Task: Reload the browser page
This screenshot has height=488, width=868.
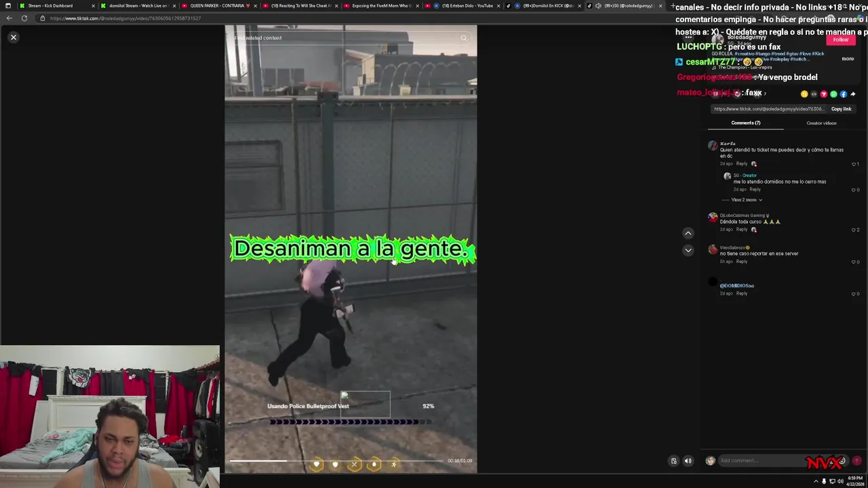Action: 24,18
